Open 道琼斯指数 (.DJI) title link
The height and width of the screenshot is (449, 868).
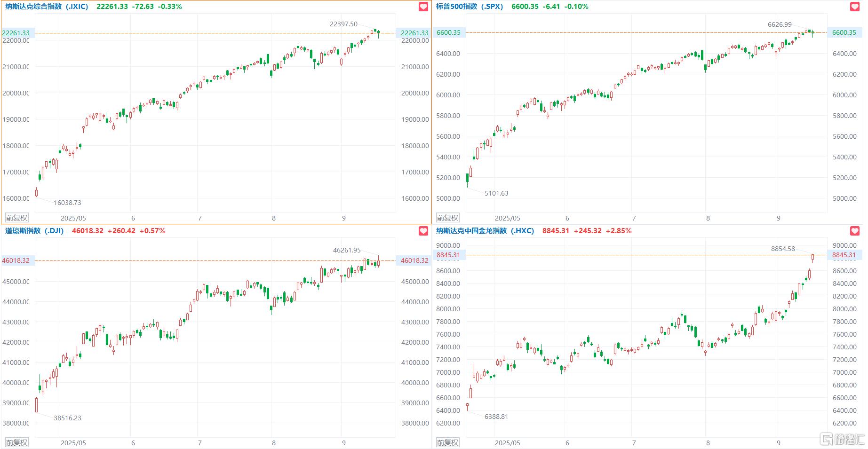tap(34, 231)
